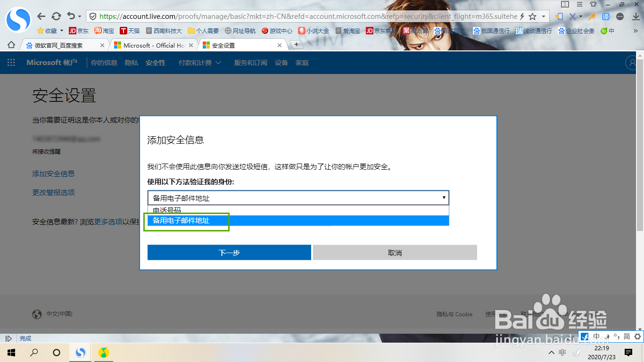644x362 pixels.
Task: Refresh the page with the reload icon
Action: [56, 16]
